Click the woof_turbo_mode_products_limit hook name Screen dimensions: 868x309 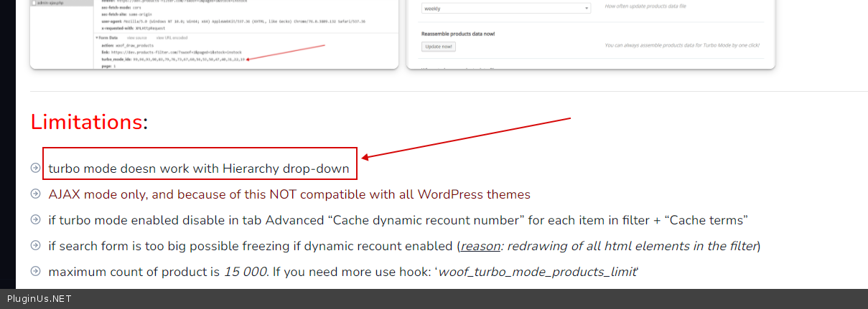pos(536,272)
